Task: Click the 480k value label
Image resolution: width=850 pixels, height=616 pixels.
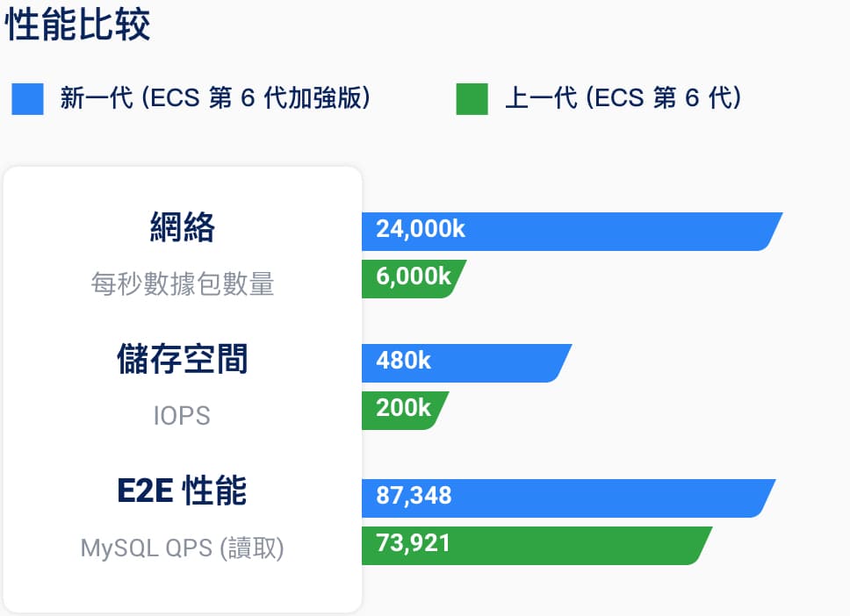Action: [404, 361]
